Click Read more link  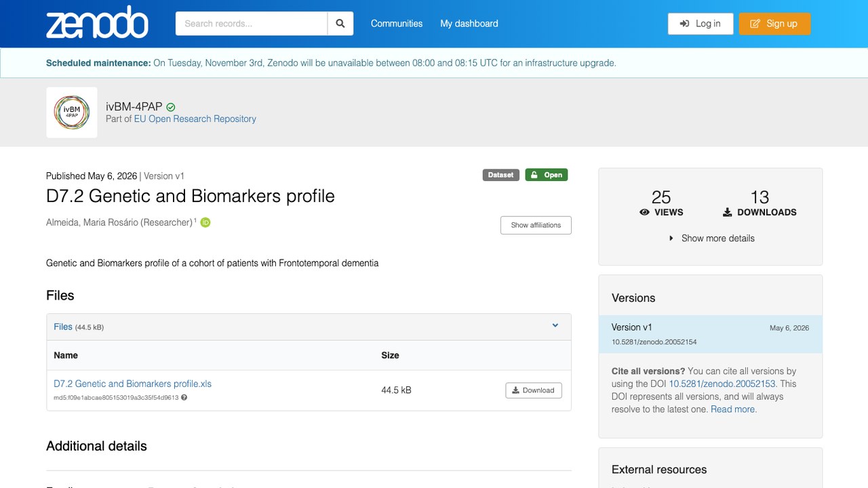click(734, 409)
